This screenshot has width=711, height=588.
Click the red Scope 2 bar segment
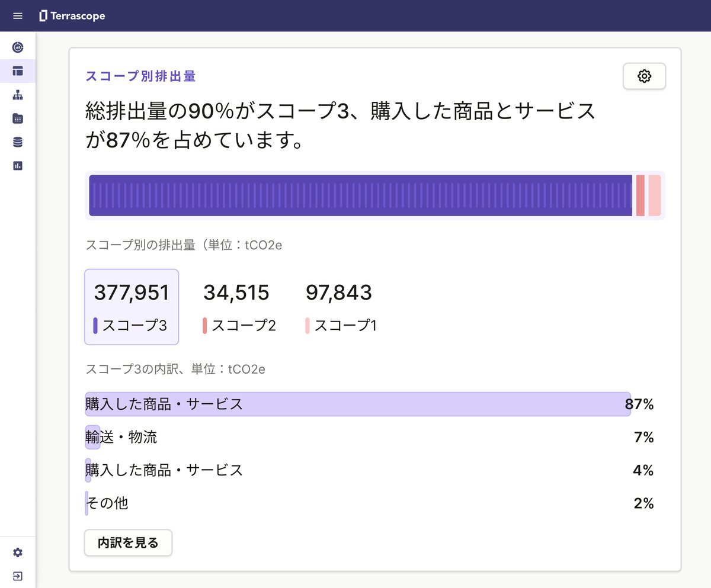640,195
